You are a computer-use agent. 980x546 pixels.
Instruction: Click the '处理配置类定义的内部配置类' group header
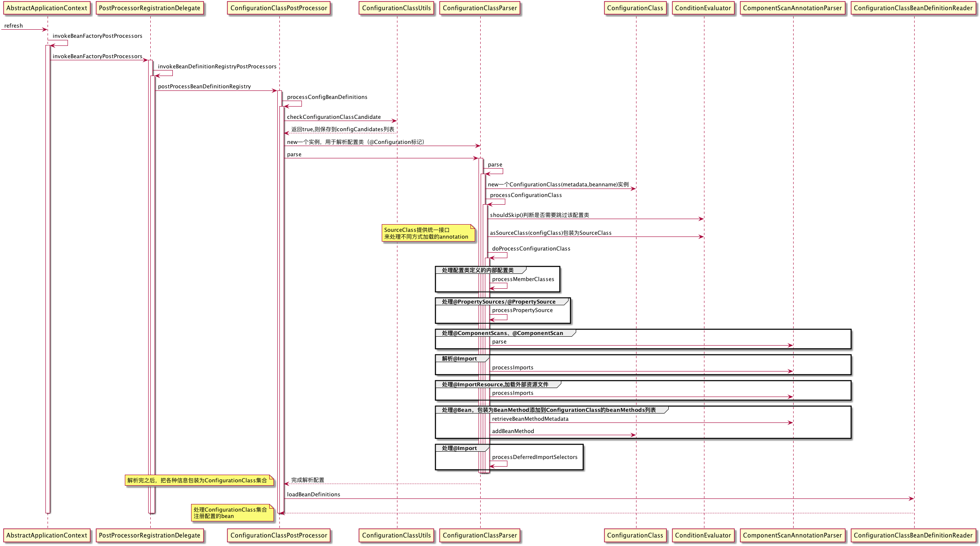pyautogui.click(x=481, y=270)
